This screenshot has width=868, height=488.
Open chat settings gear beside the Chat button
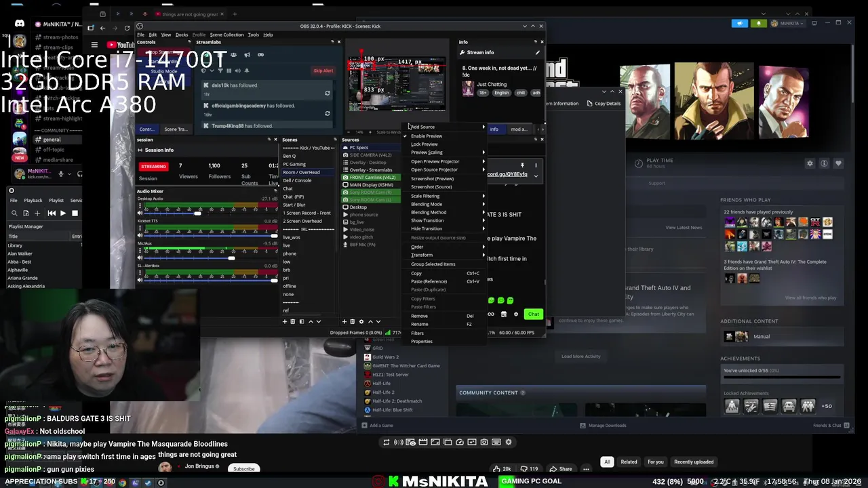click(516, 314)
